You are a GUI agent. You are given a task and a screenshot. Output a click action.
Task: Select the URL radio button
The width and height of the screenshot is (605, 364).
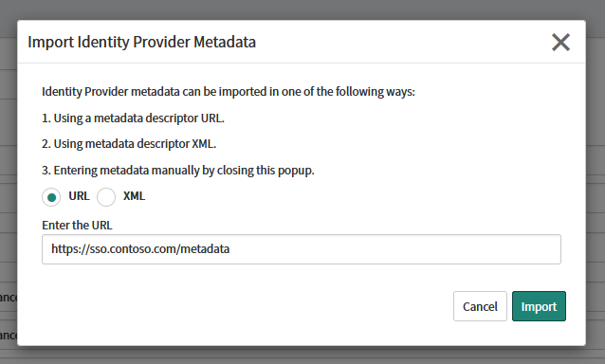pos(51,197)
